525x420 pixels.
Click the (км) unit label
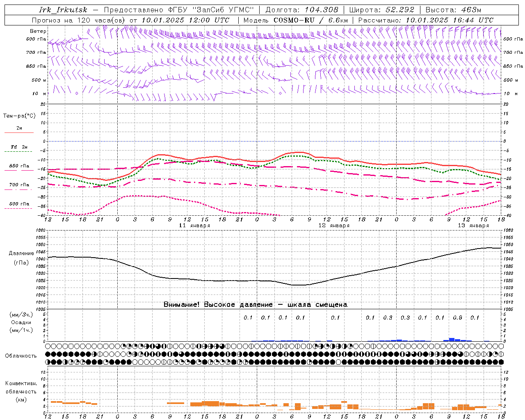click(21, 399)
